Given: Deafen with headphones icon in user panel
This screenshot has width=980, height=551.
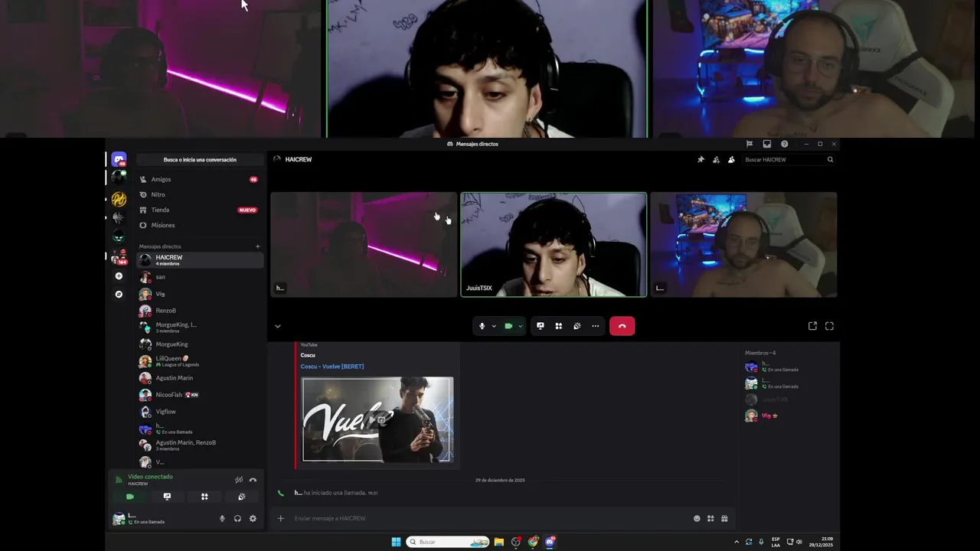Looking at the screenshot, I should 237,519.
